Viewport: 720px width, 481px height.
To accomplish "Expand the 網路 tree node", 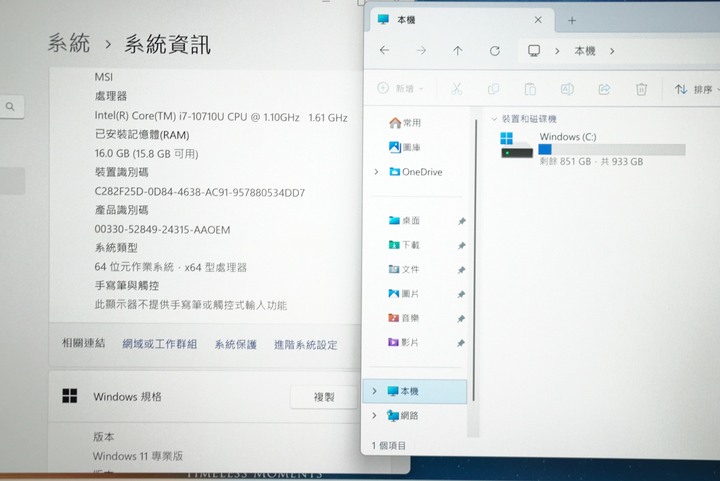I will (x=374, y=415).
